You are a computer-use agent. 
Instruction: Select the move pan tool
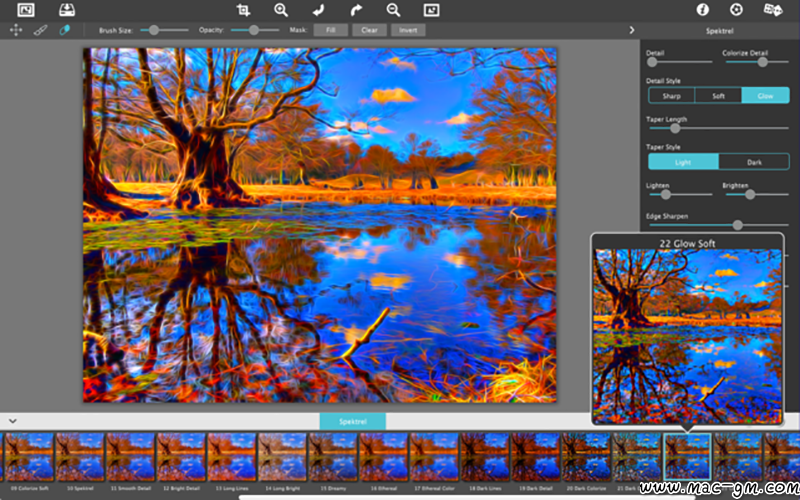click(x=16, y=30)
